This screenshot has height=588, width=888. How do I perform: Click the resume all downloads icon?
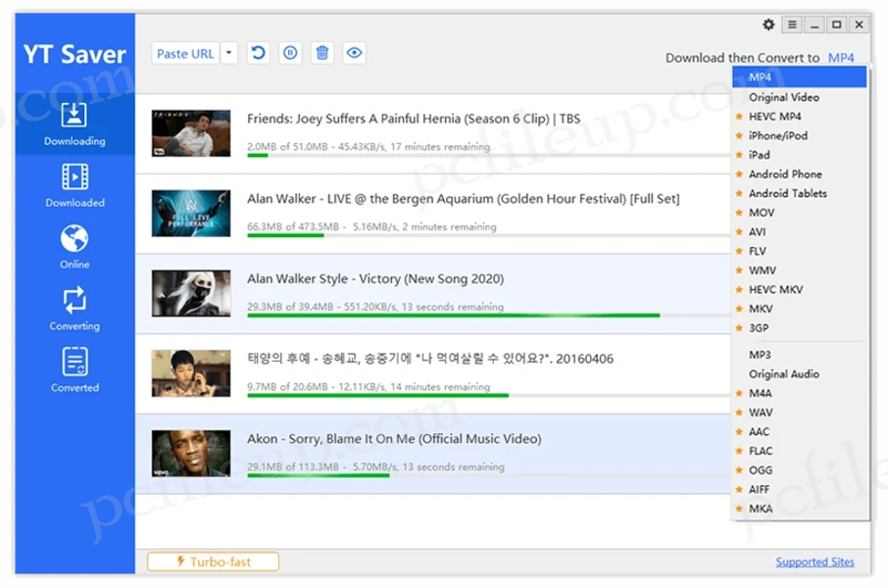point(258,54)
